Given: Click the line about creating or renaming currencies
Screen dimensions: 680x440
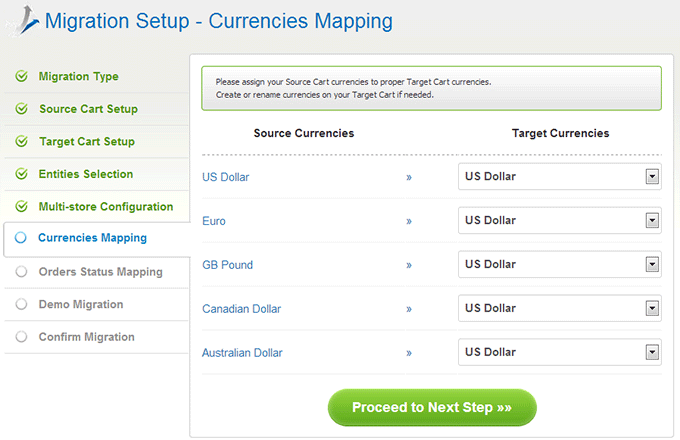Looking at the screenshot, I should pyautogui.click(x=325, y=95).
